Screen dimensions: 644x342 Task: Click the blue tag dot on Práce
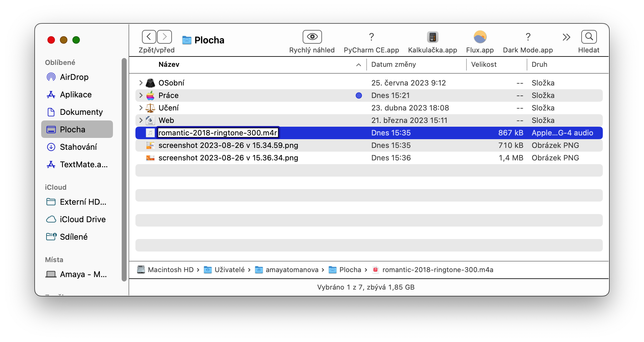pos(359,95)
